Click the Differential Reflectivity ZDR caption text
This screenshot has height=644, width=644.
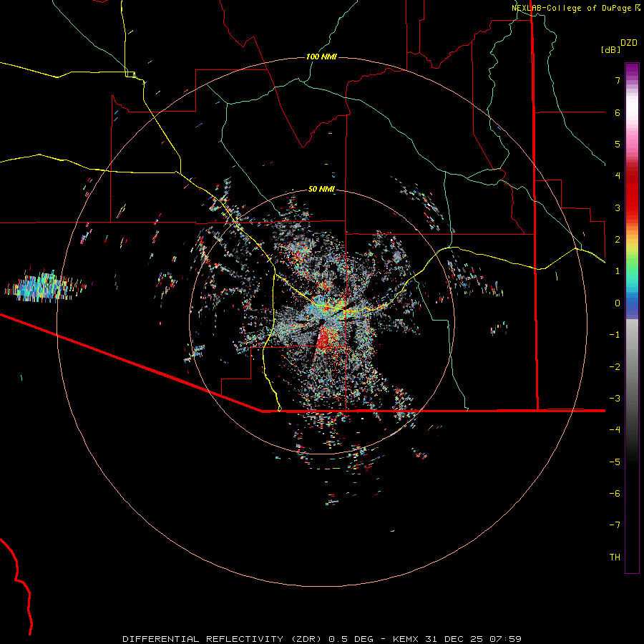322,639
